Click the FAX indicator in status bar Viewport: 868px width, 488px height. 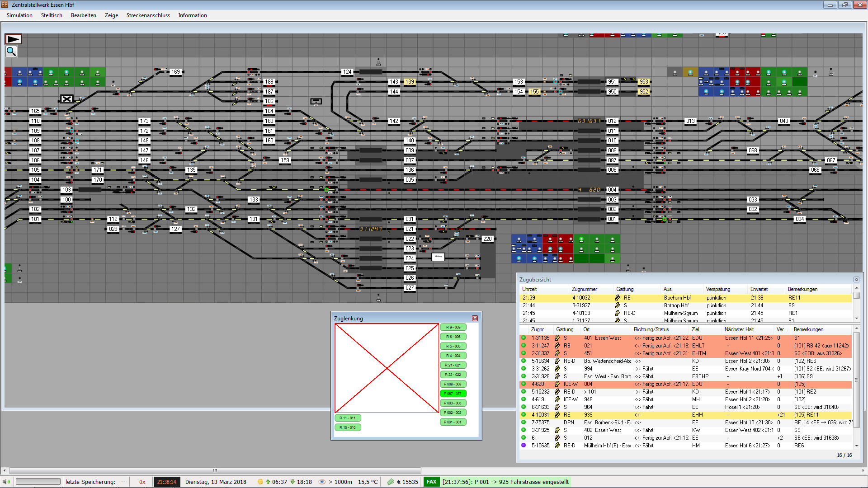point(432,482)
